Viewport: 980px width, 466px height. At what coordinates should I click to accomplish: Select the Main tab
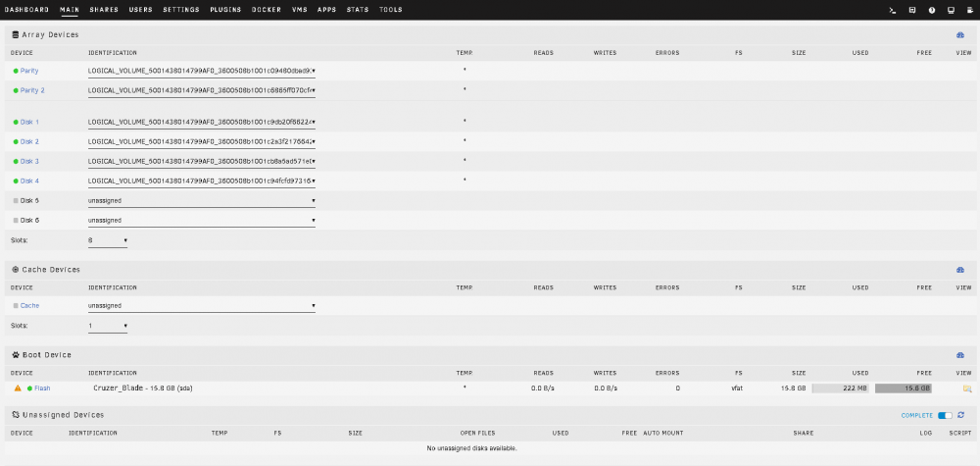pyautogui.click(x=70, y=10)
